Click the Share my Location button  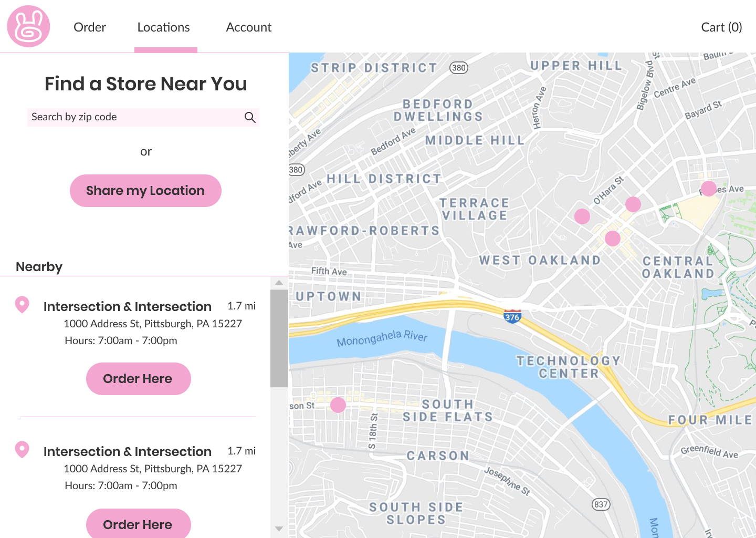point(145,191)
